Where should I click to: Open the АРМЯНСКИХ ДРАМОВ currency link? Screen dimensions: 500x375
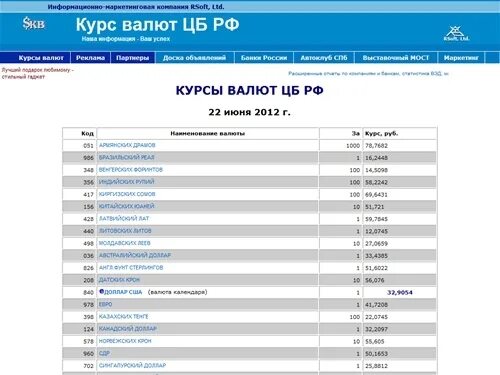pyautogui.click(x=127, y=145)
